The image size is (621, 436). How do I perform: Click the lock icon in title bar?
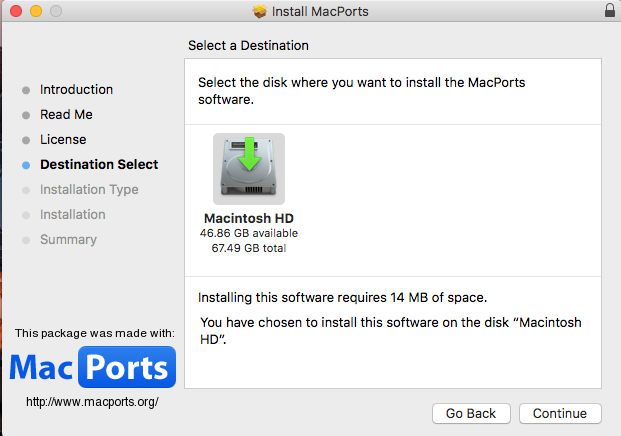610,11
